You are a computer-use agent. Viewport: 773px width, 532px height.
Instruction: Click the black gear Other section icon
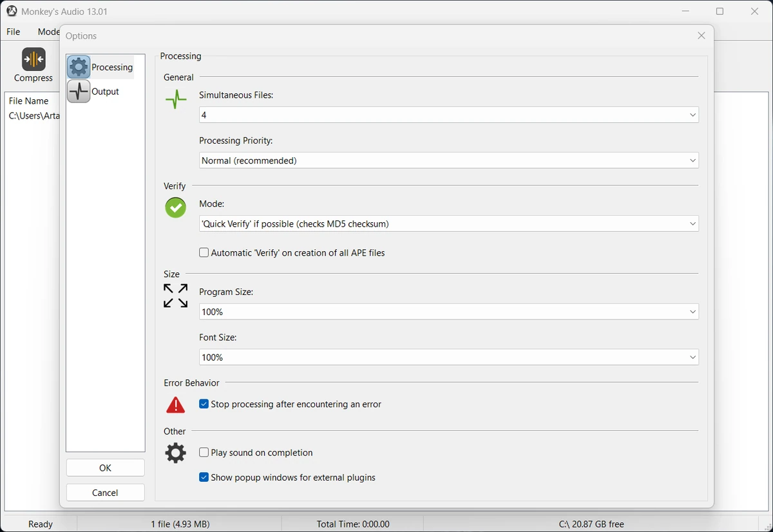tap(176, 453)
